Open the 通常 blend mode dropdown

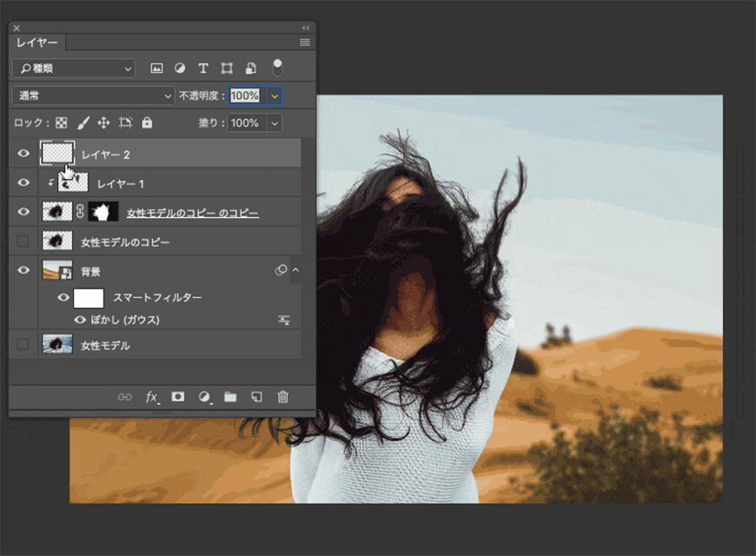[x=94, y=96]
